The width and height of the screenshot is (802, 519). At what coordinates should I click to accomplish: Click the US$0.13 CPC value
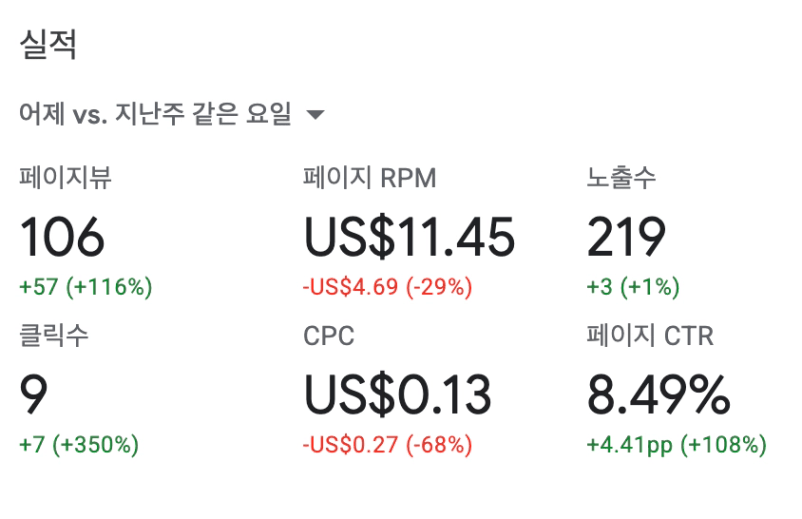398,395
